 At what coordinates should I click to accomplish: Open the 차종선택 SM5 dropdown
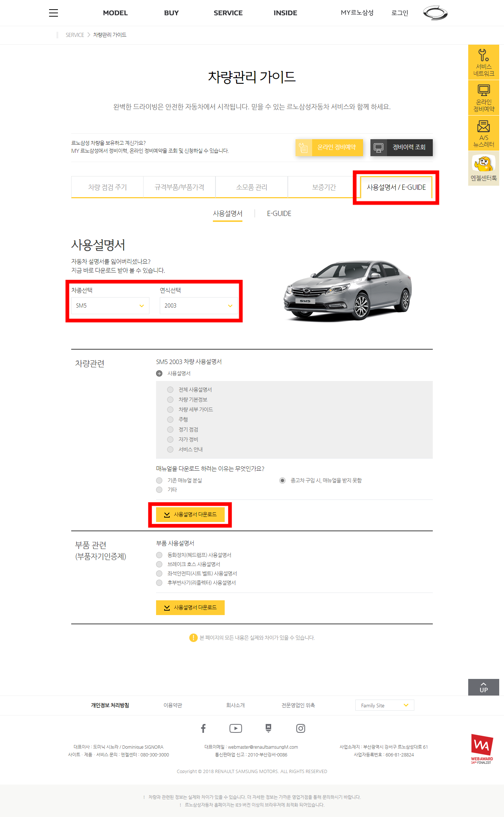[110, 306]
